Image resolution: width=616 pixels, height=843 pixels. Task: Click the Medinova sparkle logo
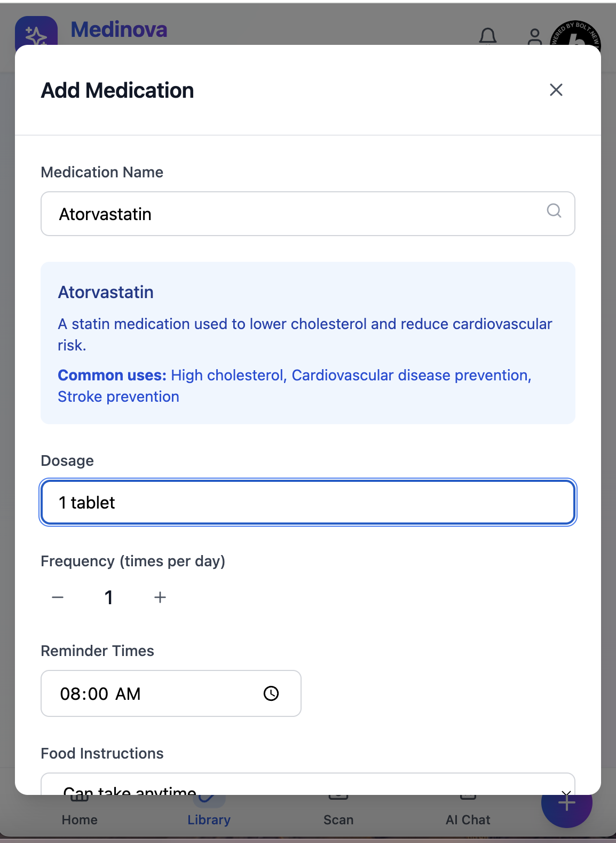(x=36, y=33)
